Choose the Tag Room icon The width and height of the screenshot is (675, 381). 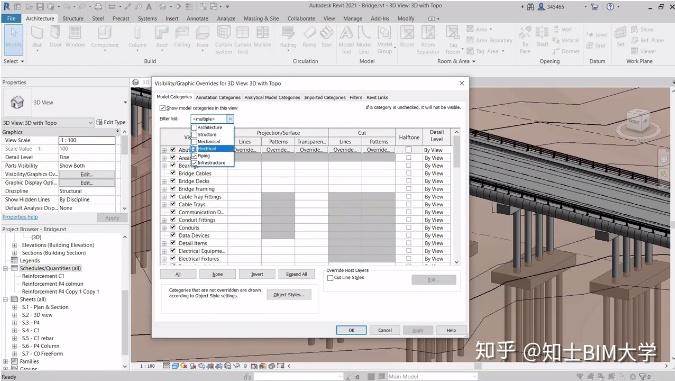click(x=452, y=32)
